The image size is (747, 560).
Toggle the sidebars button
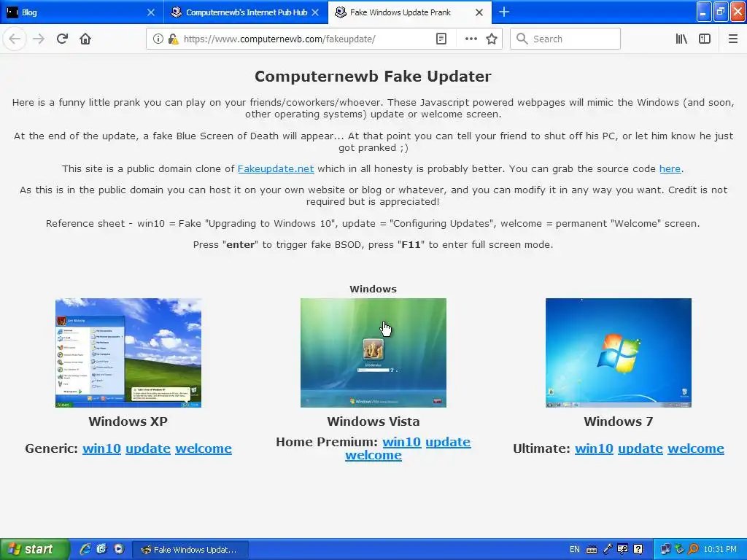point(705,39)
